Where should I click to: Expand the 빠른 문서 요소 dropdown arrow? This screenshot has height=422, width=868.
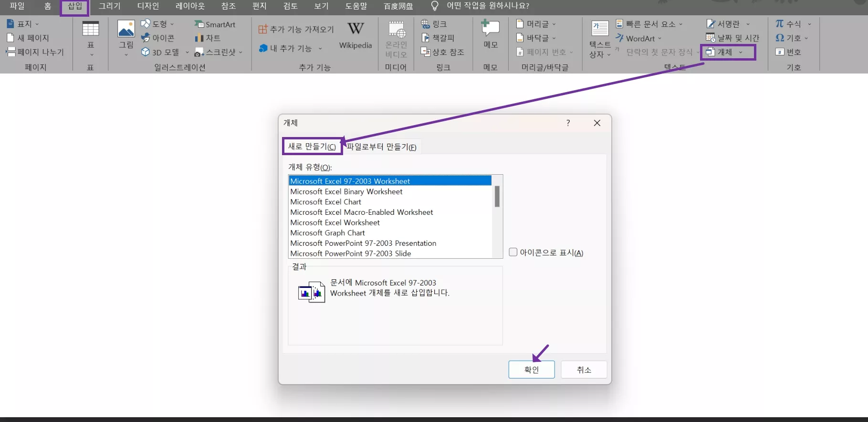tap(680, 24)
